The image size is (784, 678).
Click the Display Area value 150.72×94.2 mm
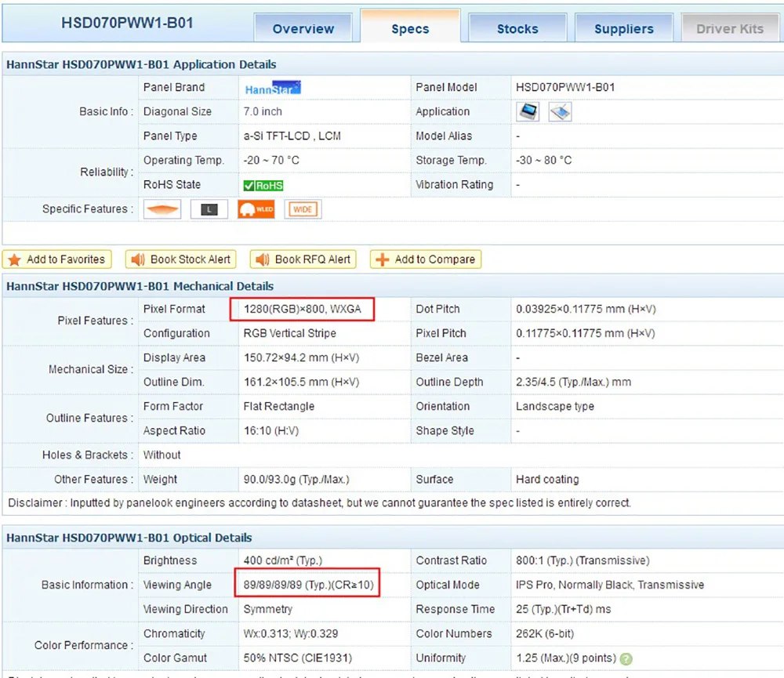click(301, 357)
